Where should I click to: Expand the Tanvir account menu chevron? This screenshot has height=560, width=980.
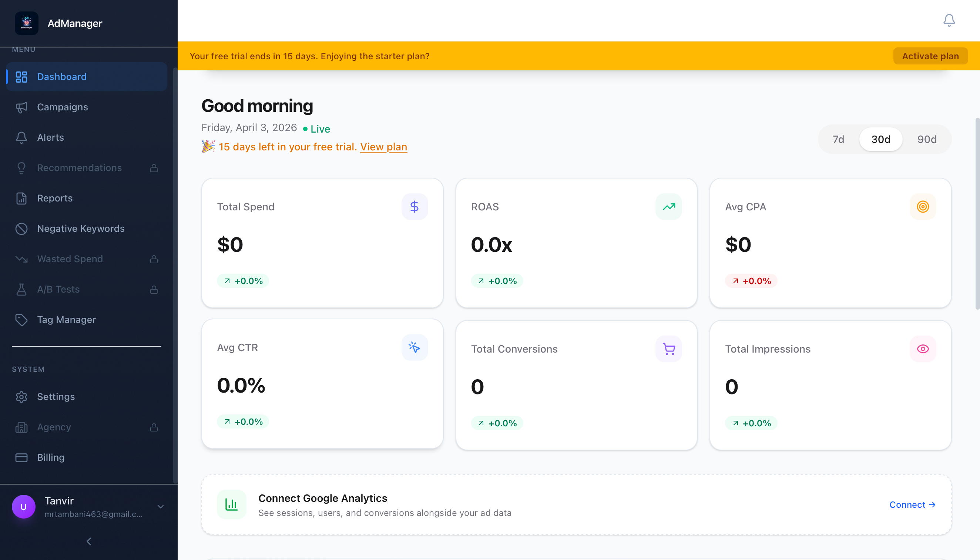click(x=161, y=507)
